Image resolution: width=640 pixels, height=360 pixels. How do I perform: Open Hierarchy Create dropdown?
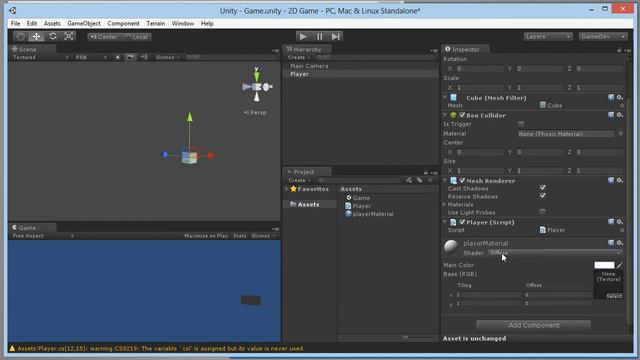[299, 58]
